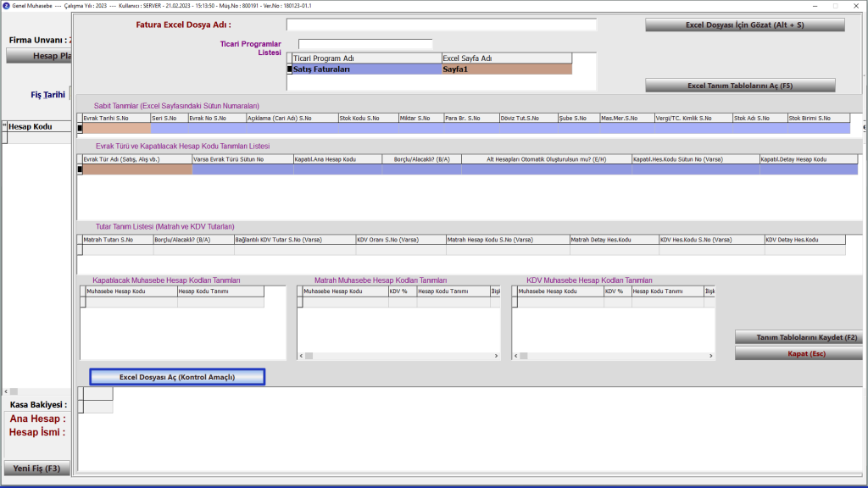Click the Genel Muhasebe app icon in title bar
The width and height of the screenshot is (868, 488).
[x=7, y=5]
